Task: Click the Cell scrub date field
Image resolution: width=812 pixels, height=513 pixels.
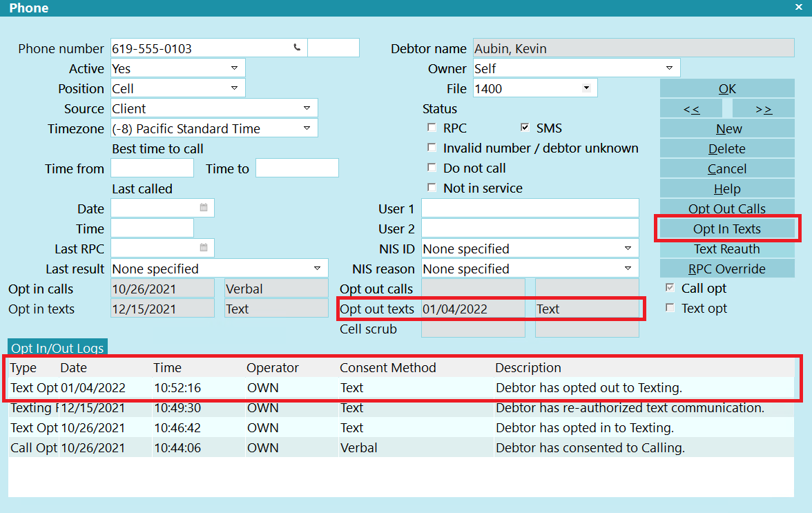Action: pos(474,329)
